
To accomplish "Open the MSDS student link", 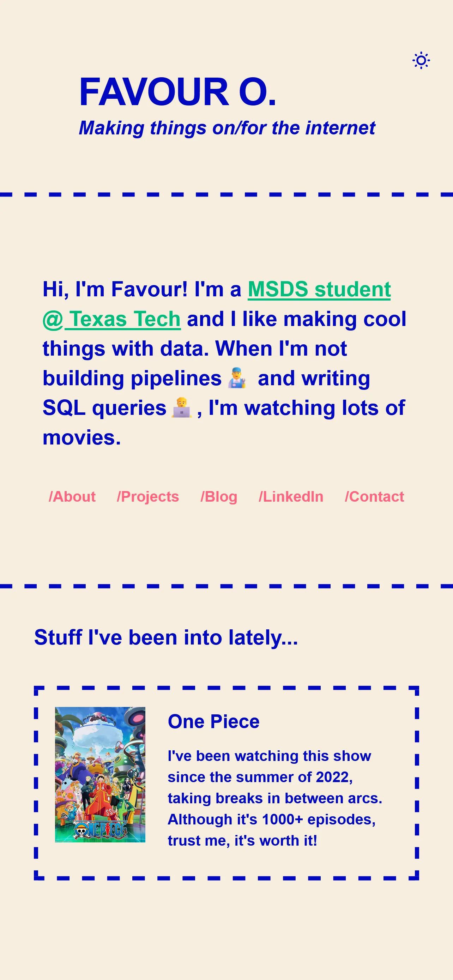I will pos(319,289).
